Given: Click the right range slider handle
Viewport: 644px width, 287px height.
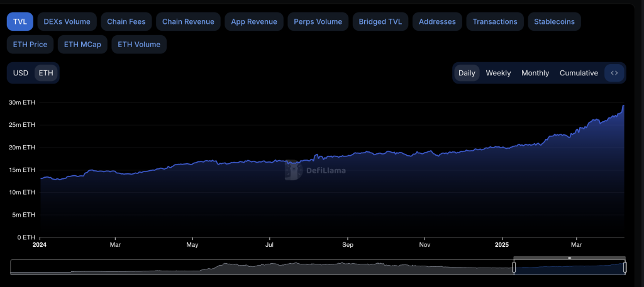Looking at the screenshot, I should (625, 268).
